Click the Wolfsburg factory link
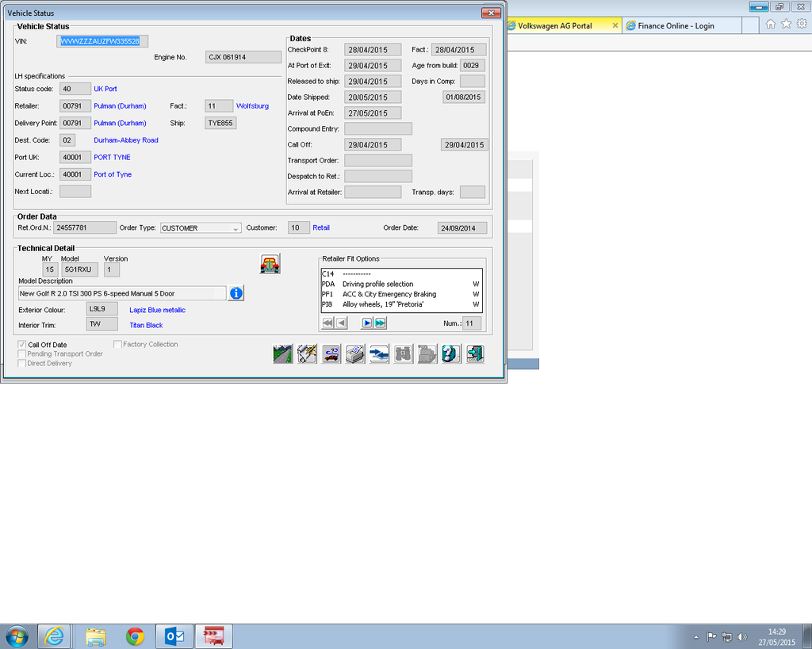 [252, 106]
